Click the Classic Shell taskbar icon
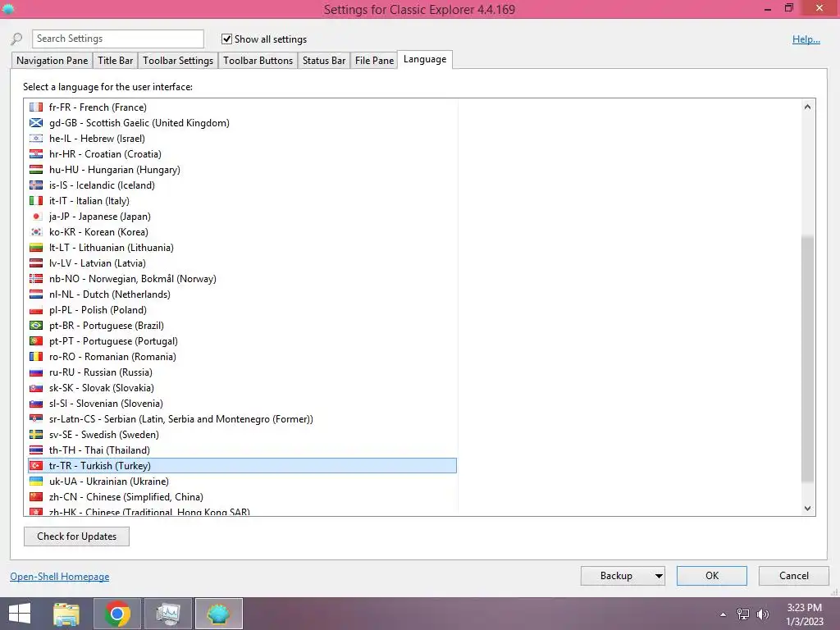The image size is (840, 630). pyautogui.click(x=218, y=614)
